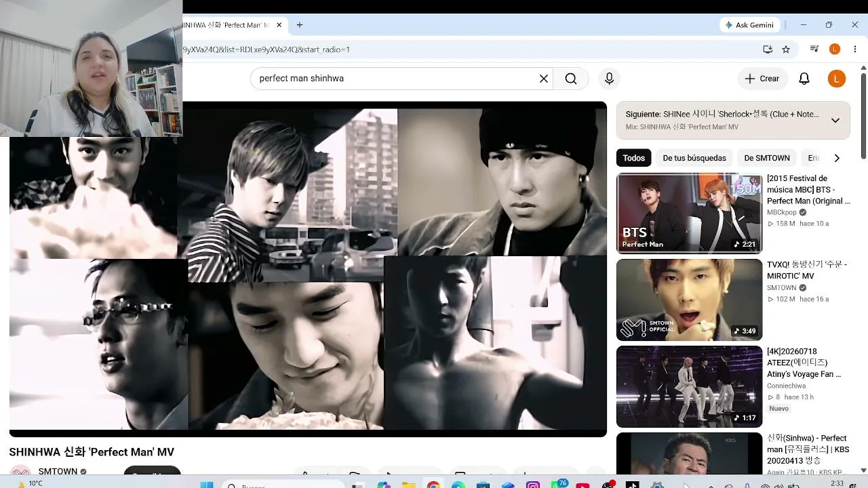This screenshot has width=868, height=488.
Task: Click the '[2015 Festival de música MBC] BTS' title
Action: [x=808, y=190]
